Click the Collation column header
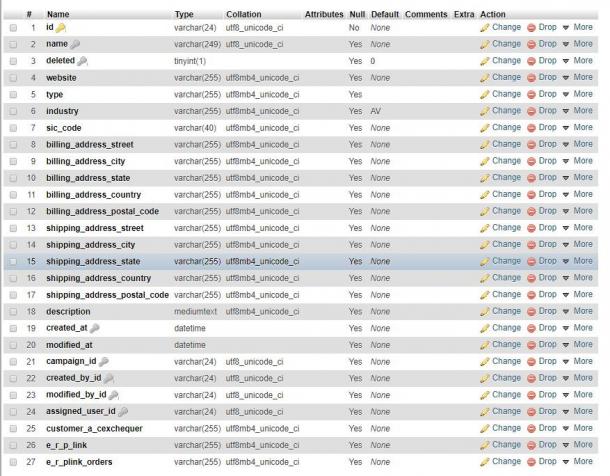This screenshot has width=610, height=476. [244, 14]
